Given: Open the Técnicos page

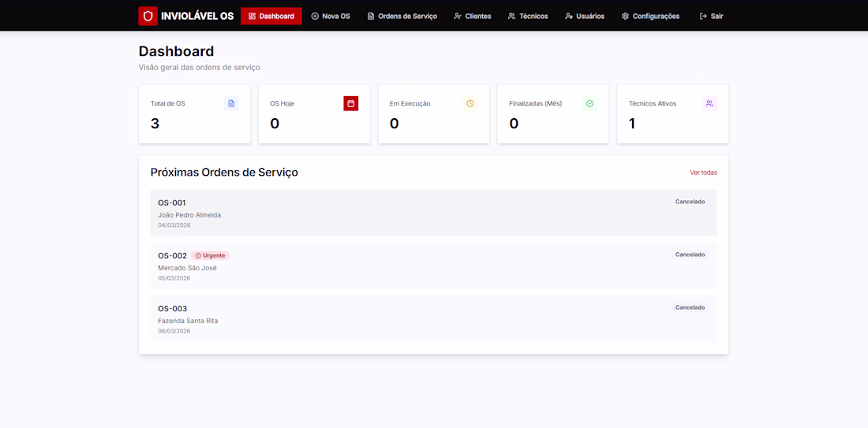Looking at the screenshot, I should pos(528,16).
